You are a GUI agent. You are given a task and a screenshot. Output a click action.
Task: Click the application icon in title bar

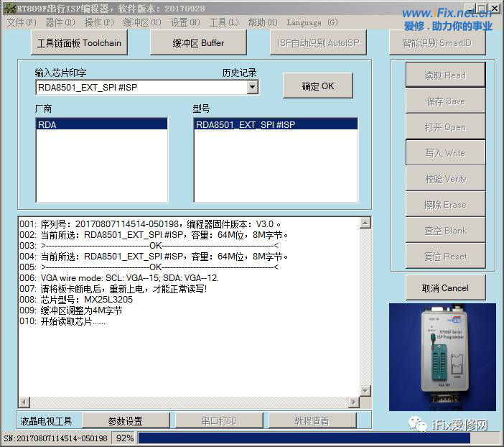[x=9, y=8]
